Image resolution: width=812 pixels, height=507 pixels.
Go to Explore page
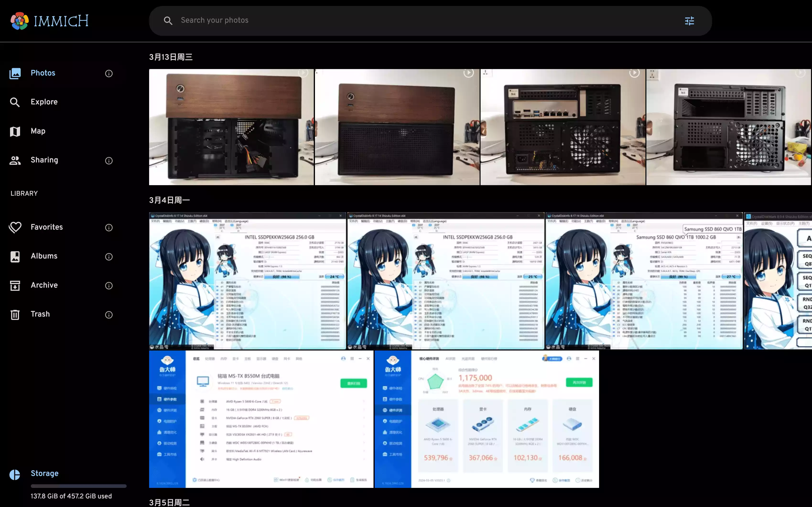44,102
